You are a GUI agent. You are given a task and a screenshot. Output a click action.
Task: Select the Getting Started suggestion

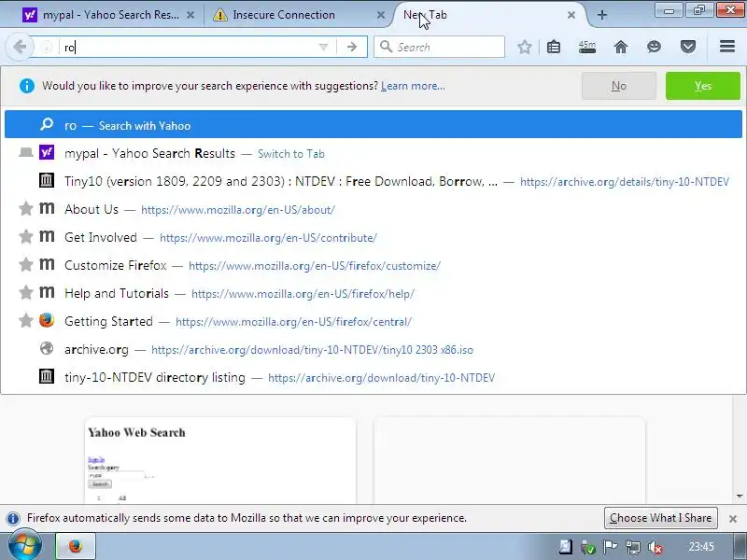click(373, 321)
